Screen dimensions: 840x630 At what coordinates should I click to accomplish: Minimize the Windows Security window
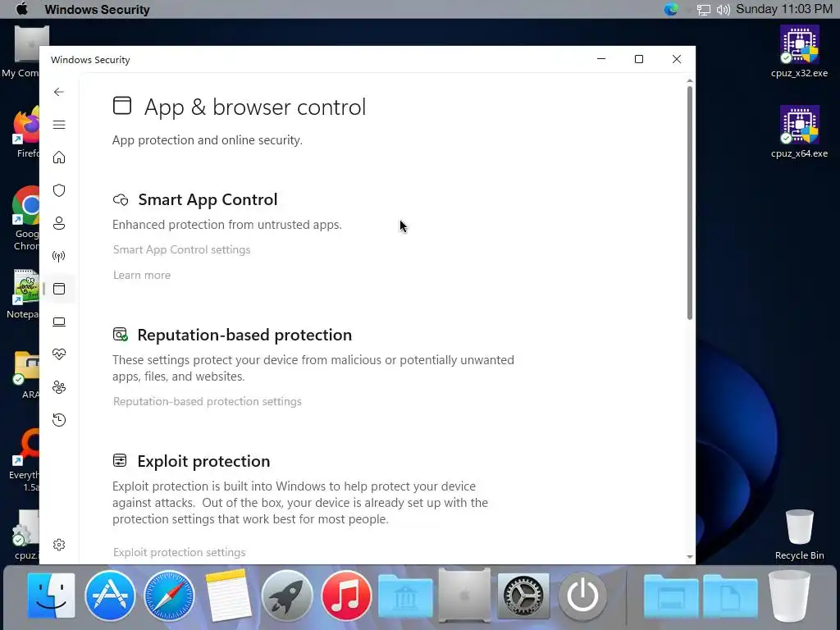[x=601, y=59]
